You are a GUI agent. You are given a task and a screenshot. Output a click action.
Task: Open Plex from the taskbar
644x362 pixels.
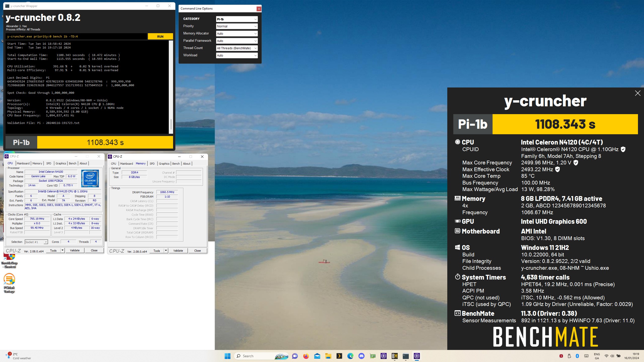339,356
